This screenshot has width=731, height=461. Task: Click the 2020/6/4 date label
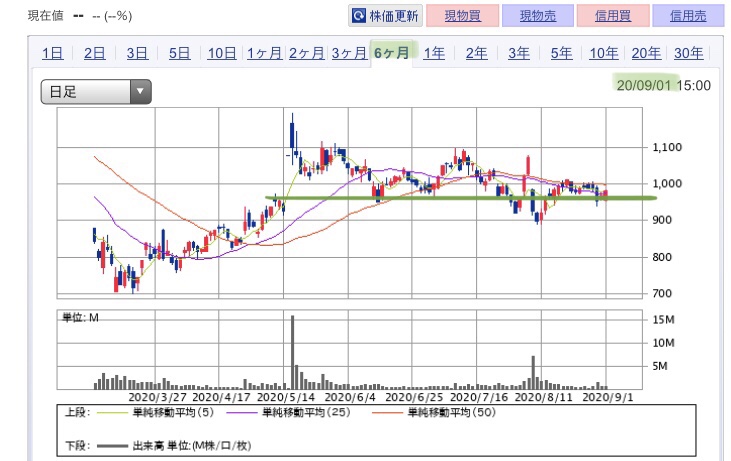click(x=350, y=397)
